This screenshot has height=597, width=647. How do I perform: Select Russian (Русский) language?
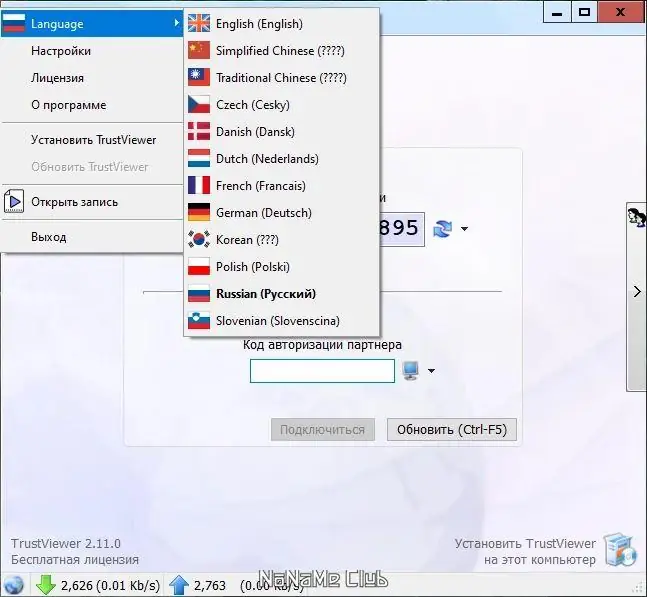click(x=281, y=294)
